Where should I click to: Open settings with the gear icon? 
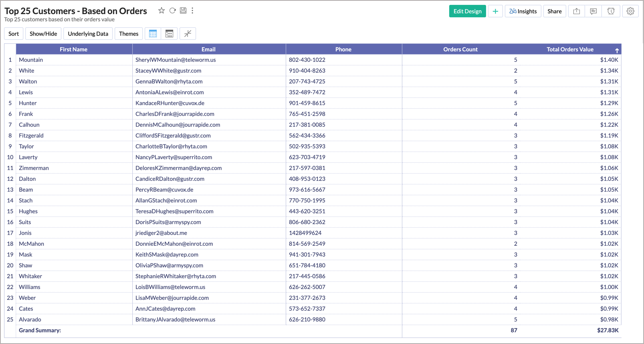click(x=630, y=11)
